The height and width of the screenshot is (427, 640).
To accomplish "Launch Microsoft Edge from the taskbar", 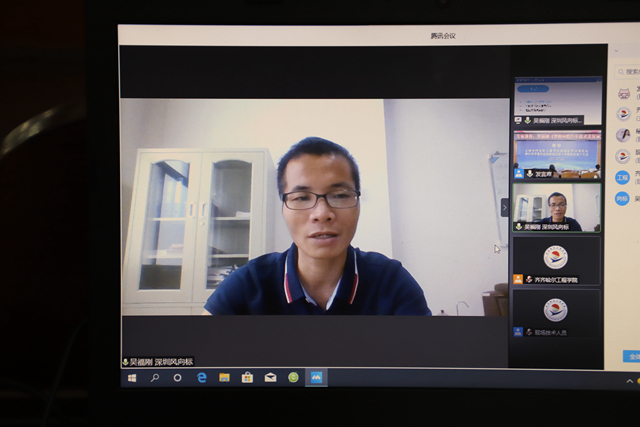I will [202, 378].
